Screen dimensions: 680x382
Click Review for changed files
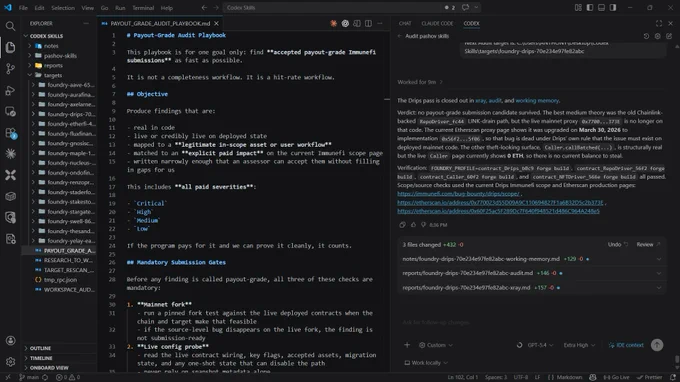coord(648,245)
